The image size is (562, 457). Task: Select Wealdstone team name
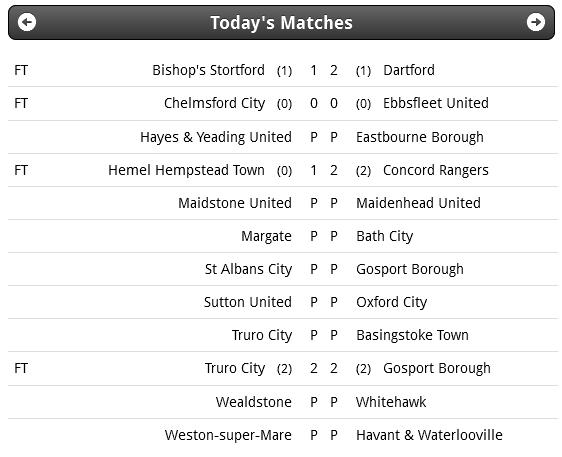pos(253,402)
